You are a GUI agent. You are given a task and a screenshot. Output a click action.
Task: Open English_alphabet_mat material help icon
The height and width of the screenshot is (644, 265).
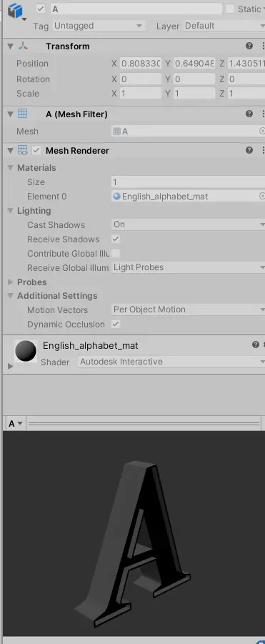click(256, 345)
